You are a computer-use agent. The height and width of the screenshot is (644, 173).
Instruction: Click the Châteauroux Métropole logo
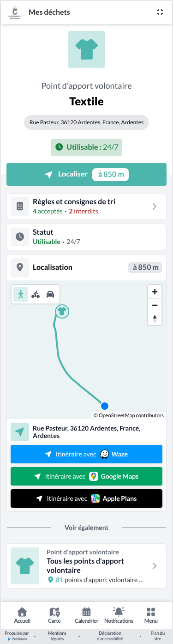15,12
